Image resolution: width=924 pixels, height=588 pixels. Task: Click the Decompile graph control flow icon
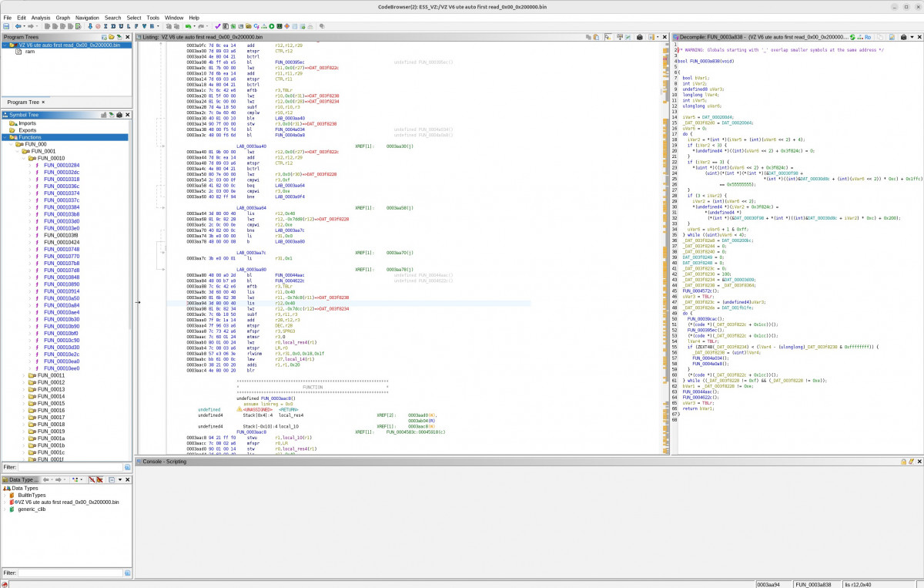pos(860,36)
